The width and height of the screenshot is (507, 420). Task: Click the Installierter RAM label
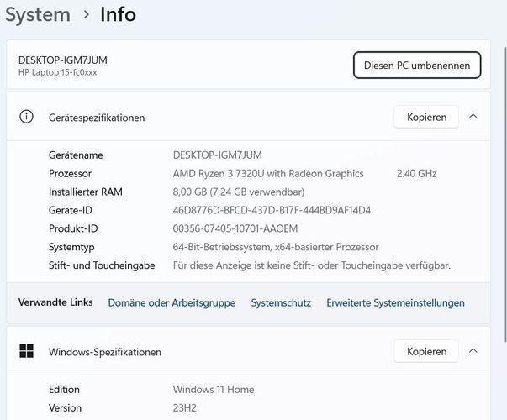tap(86, 192)
